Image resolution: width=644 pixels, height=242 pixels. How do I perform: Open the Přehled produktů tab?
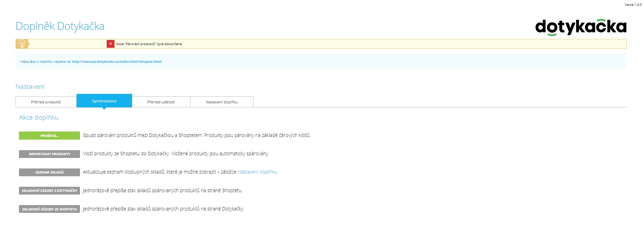46,102
